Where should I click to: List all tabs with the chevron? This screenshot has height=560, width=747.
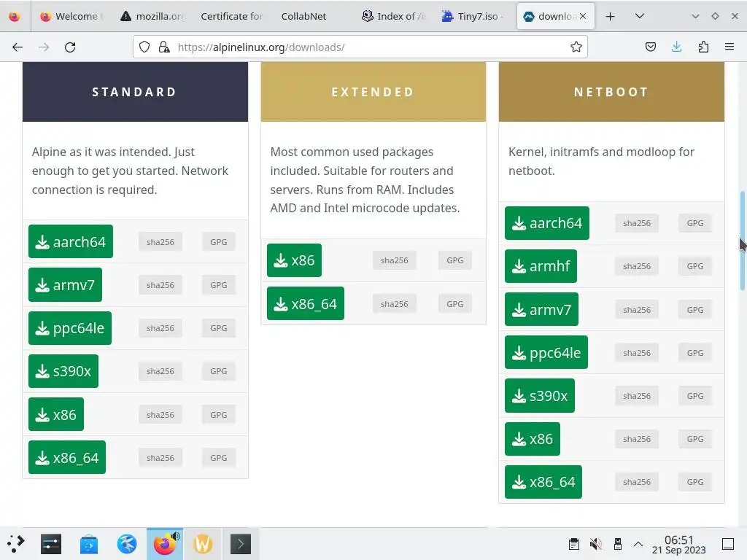pos(640,17)
